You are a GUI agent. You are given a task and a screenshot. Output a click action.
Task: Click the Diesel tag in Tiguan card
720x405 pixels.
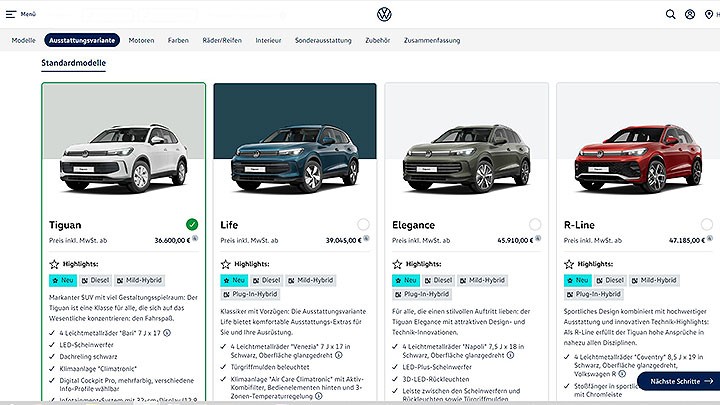pos(95,280)
